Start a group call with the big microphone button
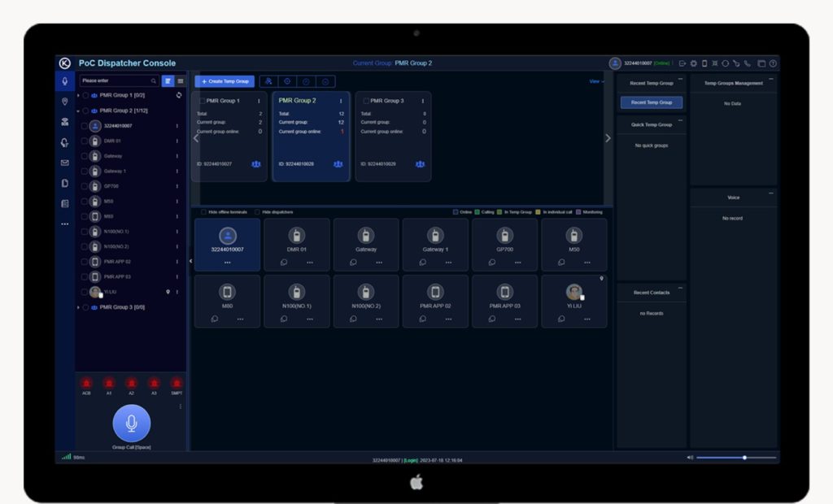 pos(131,424)
